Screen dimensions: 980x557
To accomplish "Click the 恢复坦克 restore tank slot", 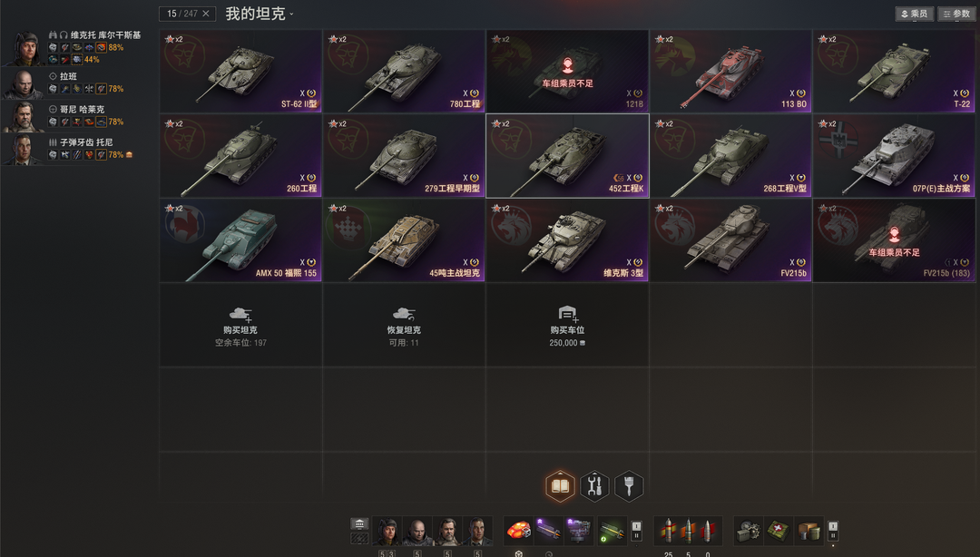I will click(x=404, y=325).
